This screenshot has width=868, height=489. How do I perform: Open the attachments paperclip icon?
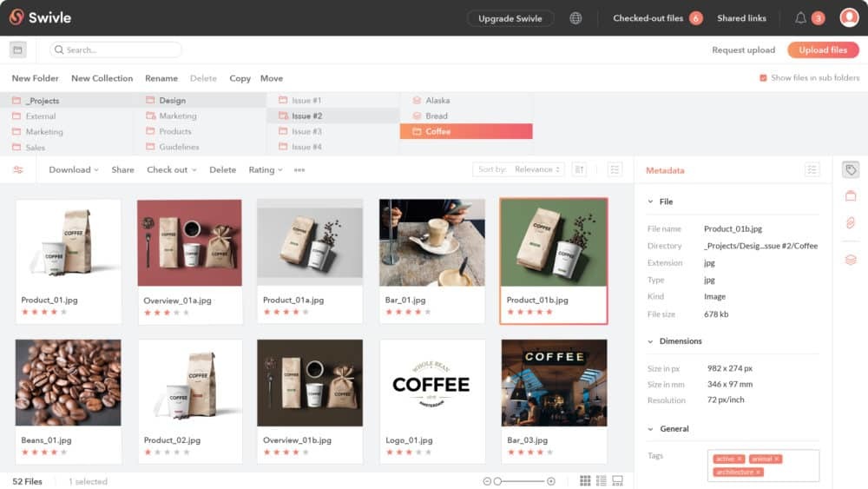coord(851,223)
